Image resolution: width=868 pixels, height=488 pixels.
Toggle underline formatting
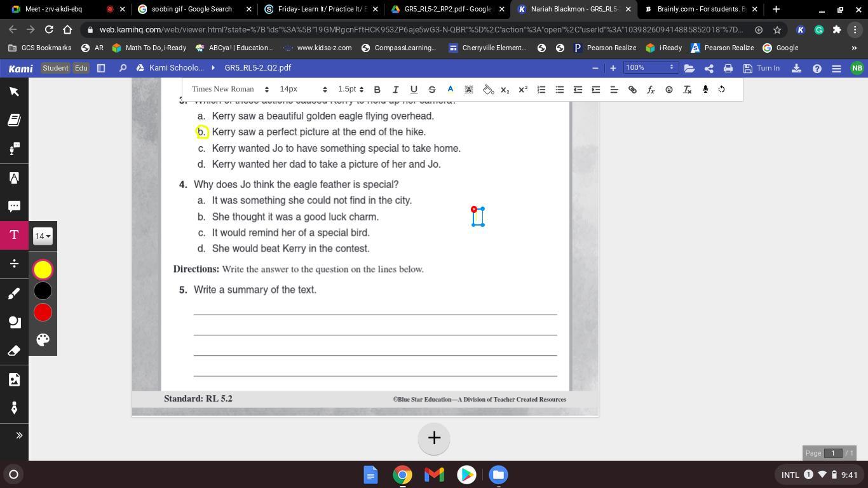tap(414, 90)
